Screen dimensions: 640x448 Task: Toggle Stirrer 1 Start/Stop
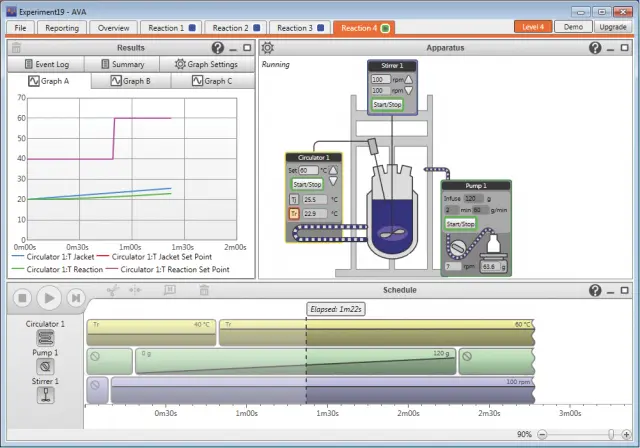(x=387, y=104)
